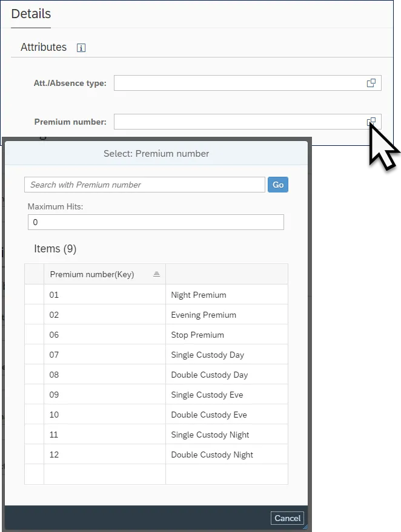
Task: Cancel the Premium number selection dialog
Action: [x=287, y=518]
